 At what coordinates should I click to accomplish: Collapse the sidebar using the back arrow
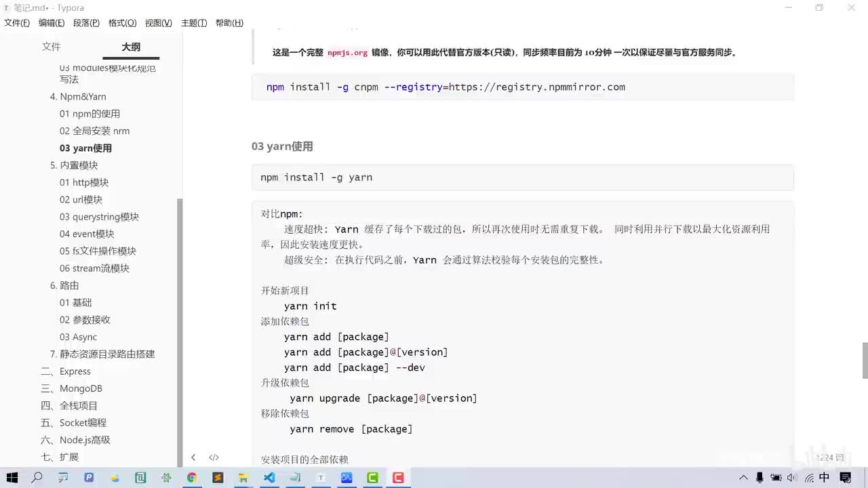[x=193, y=457]
